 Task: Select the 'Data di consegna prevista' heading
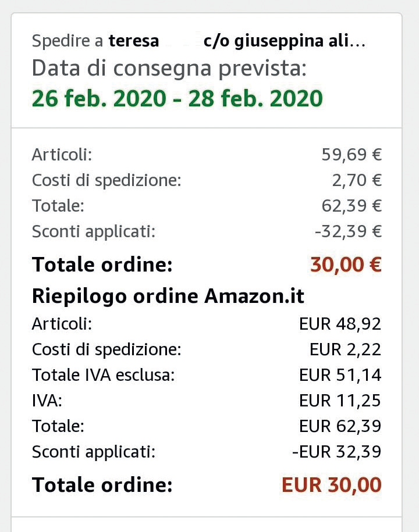click(169, 69)
